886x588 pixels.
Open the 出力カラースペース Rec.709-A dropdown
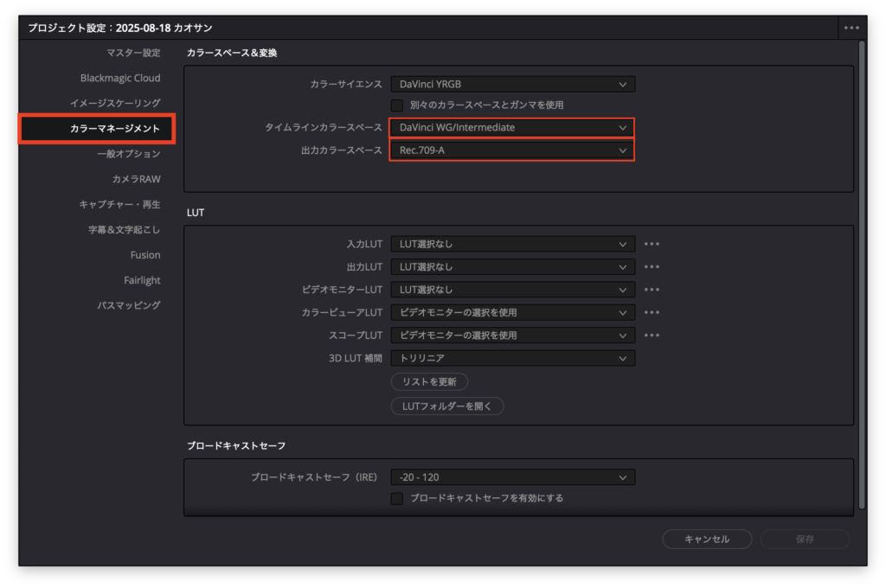click(512, 150)
